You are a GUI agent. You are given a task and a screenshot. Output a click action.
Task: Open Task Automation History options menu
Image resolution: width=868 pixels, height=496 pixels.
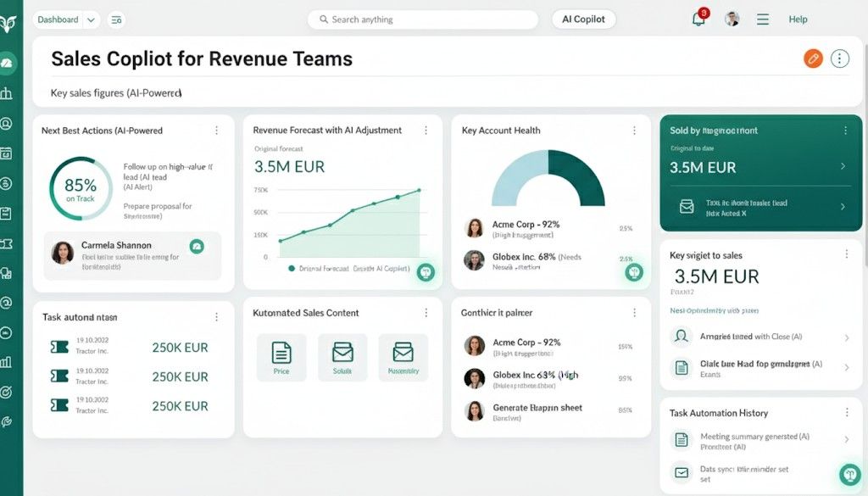pyautogui.click(x=846, y=413)
